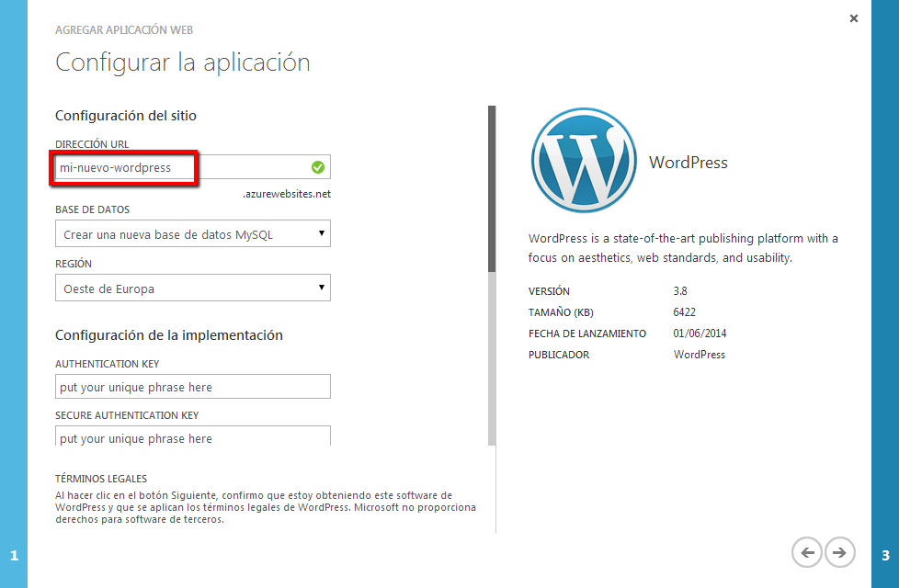This screenshot has height=588, width=899.
Task: Click the green URL validation checkmark
Action: tap(317, 167)
